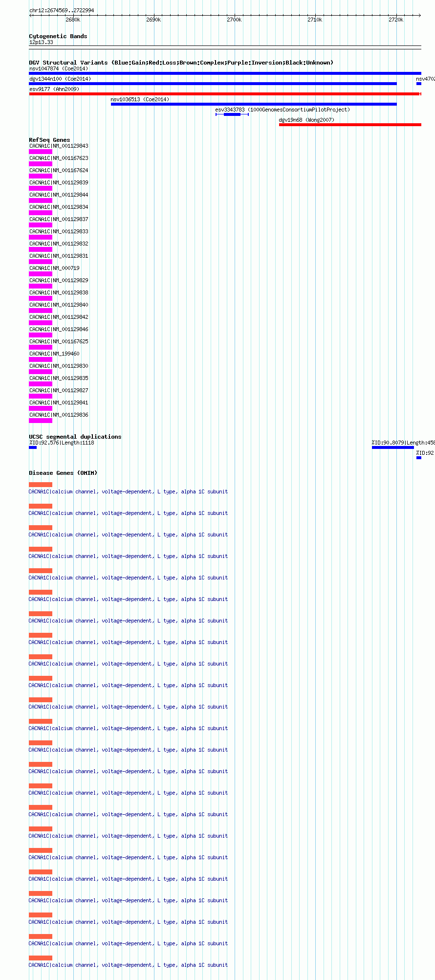Viewport: 435px width, 980px height.
Task: Open CACNA1C|NM_001129844 transcript
Action: coord(59,195)
